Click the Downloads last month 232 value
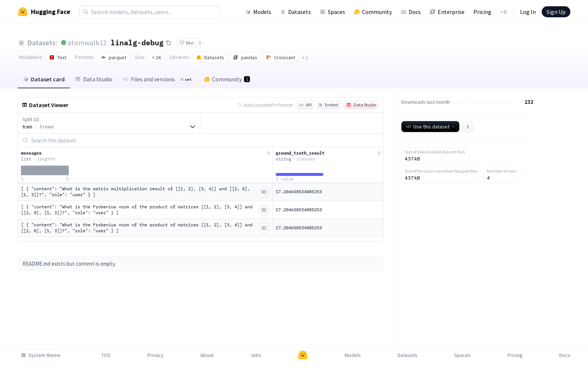This screenshot has width=588, height=368. (x=529, y=102)
